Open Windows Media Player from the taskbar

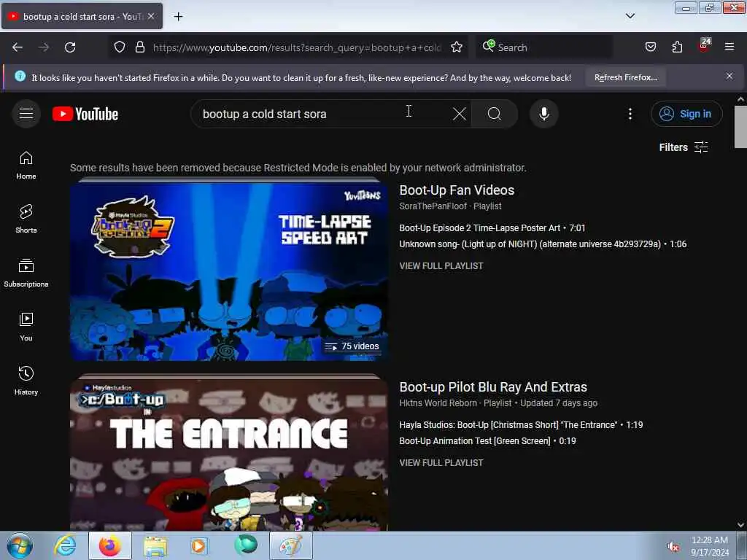tap(199, 545)
